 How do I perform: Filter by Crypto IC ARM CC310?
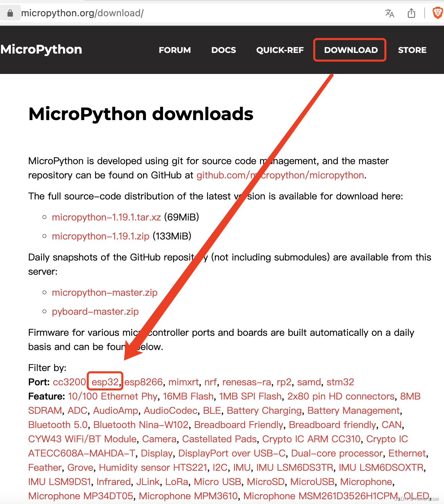(311, 439)
